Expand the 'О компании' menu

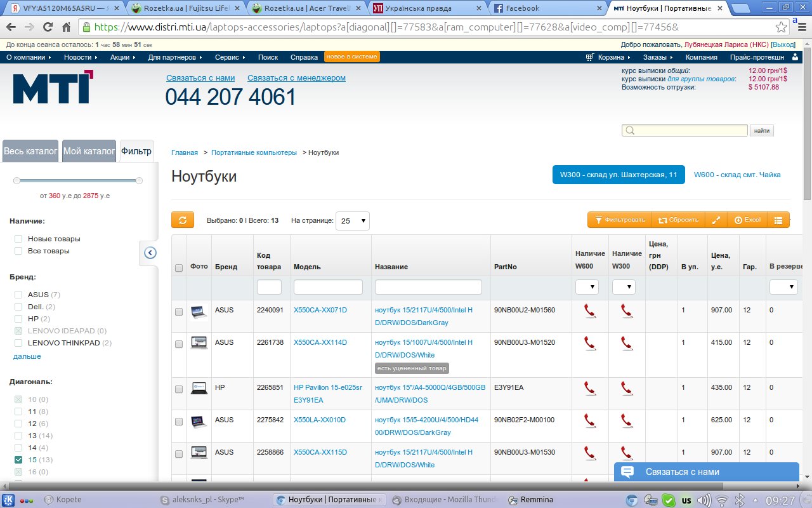pyautogui.click(x=29, y=57)
